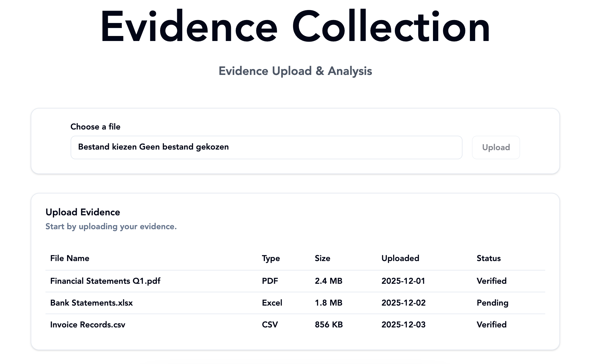Viewport: 609px width, 364px height.
Task: Click the Upload Evidence heading
Action: point(83,212)
